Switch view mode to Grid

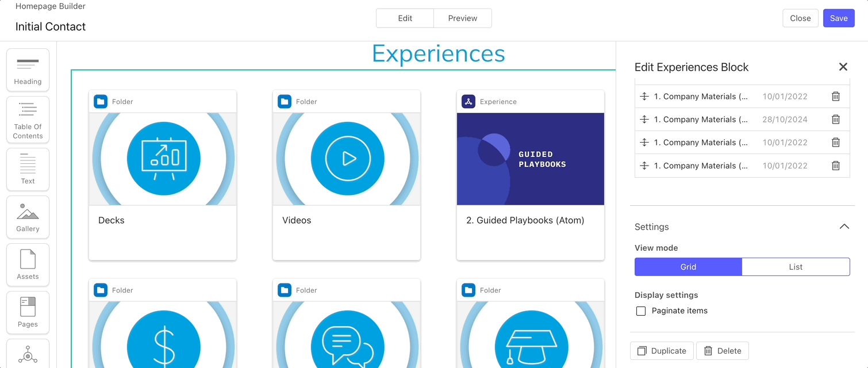click(x=688, y=267)
